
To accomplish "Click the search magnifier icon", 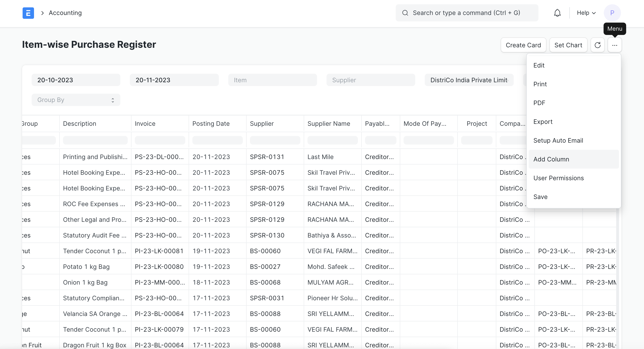I will coord(405,13).
